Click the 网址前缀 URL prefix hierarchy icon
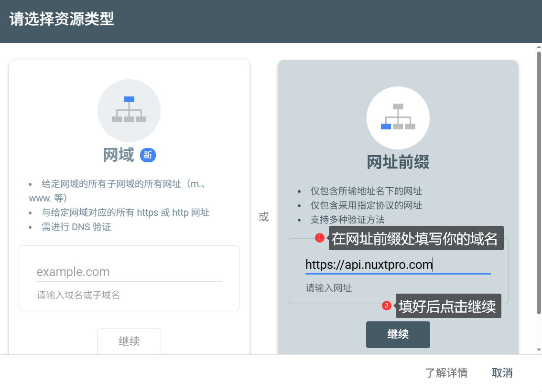 [x=398, y=118]
